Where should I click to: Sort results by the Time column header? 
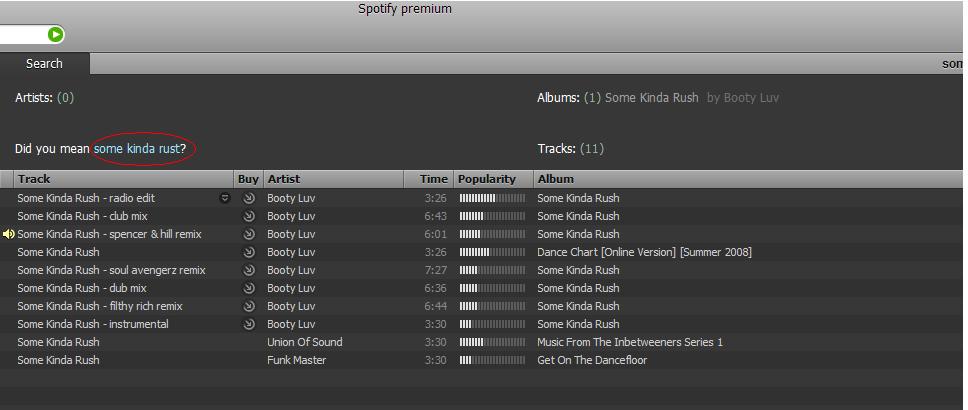[x=433, y=179]
